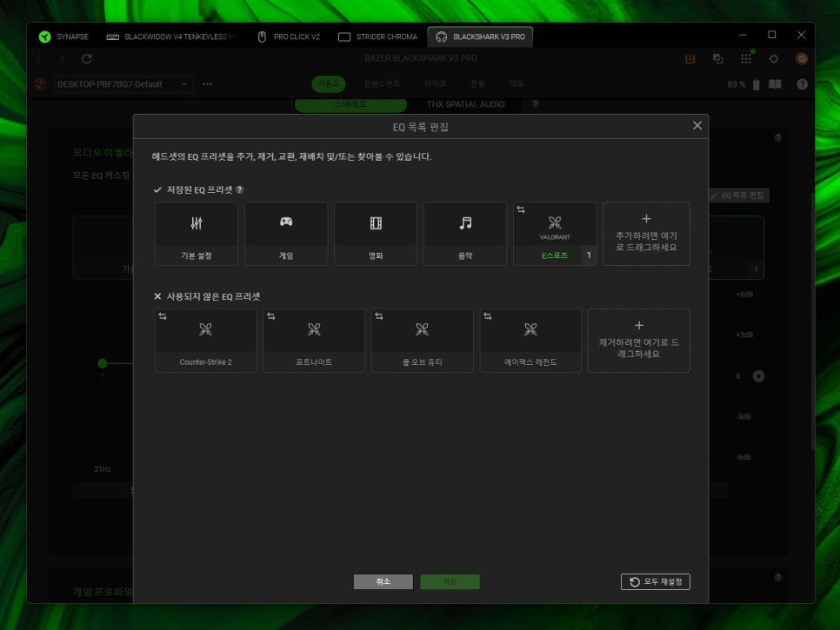
Task: Choose the 영화 film preset icon
Action: pyautogui.click(x=376, y=224)
